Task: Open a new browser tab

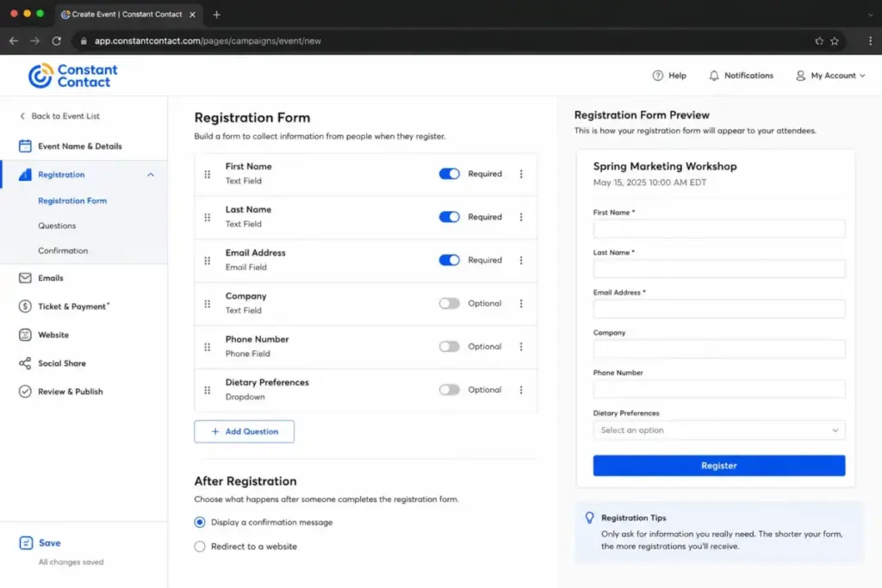Action: [x=216, y=15]
